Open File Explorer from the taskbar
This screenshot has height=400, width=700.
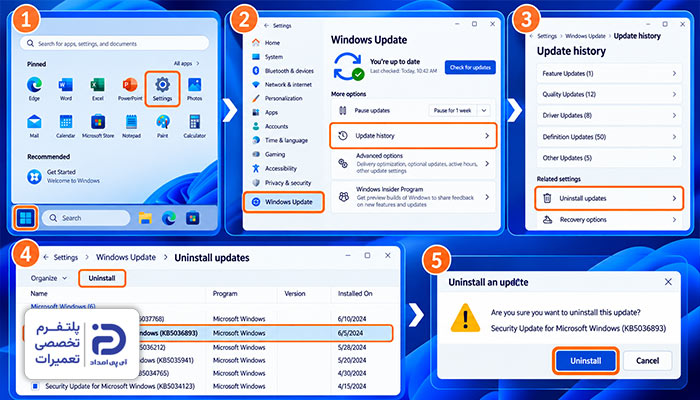pos(145,218)
